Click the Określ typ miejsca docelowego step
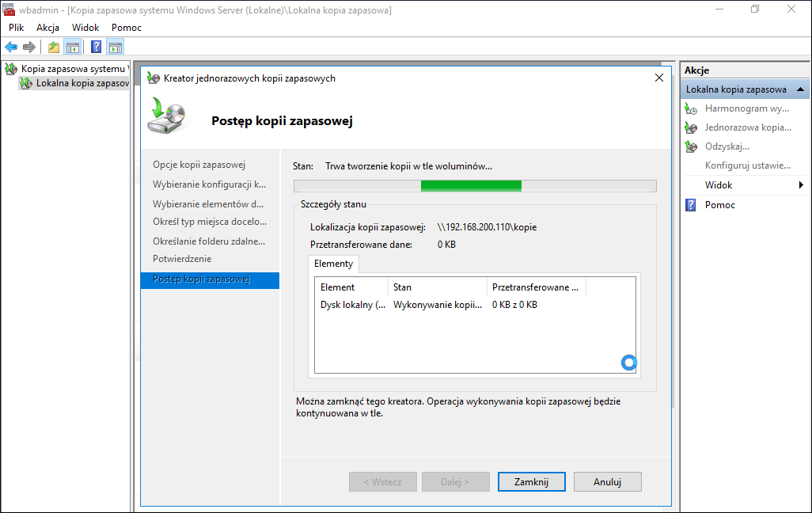This screenshot has height=513, width=812. point(210,222)
